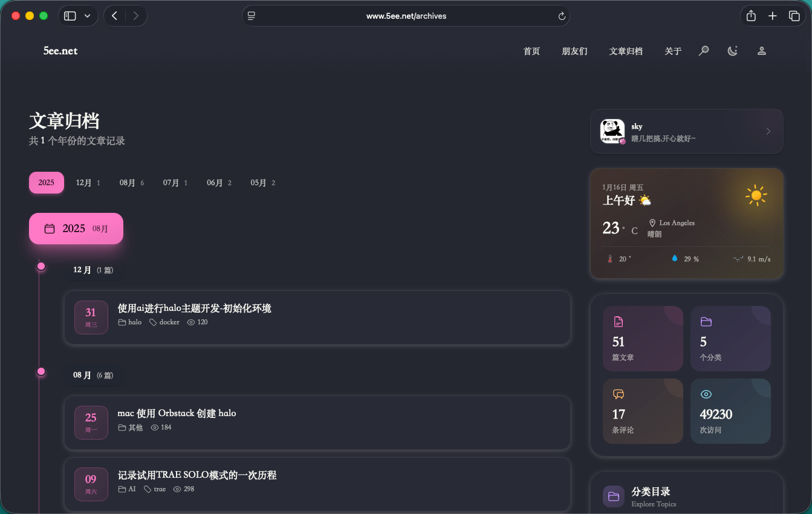Select the 08月 month filter

pyautogui.click(x=131, y=183)
